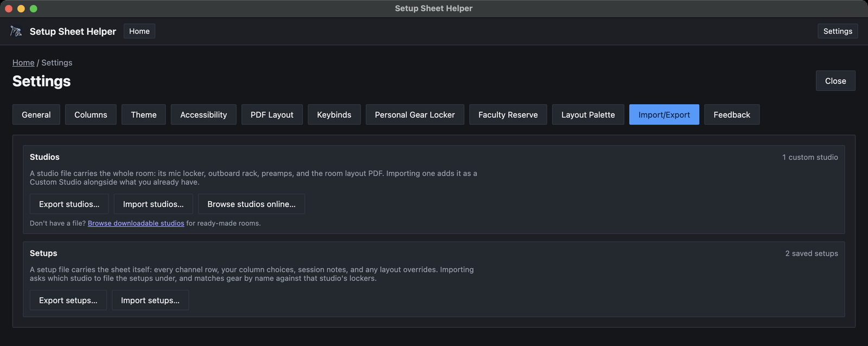Viewport: 868px width, 346px height.
Task: Select the Theme tab
Action: 144,115
